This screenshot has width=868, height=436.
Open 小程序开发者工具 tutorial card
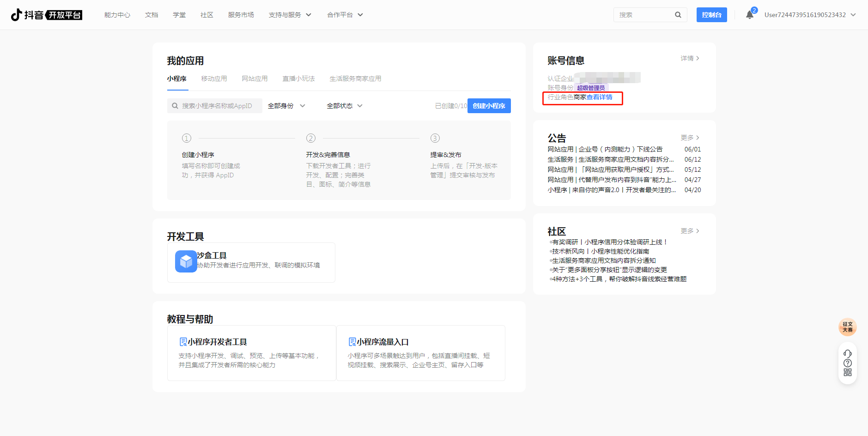pyautogui.click(x=251, y=353)
